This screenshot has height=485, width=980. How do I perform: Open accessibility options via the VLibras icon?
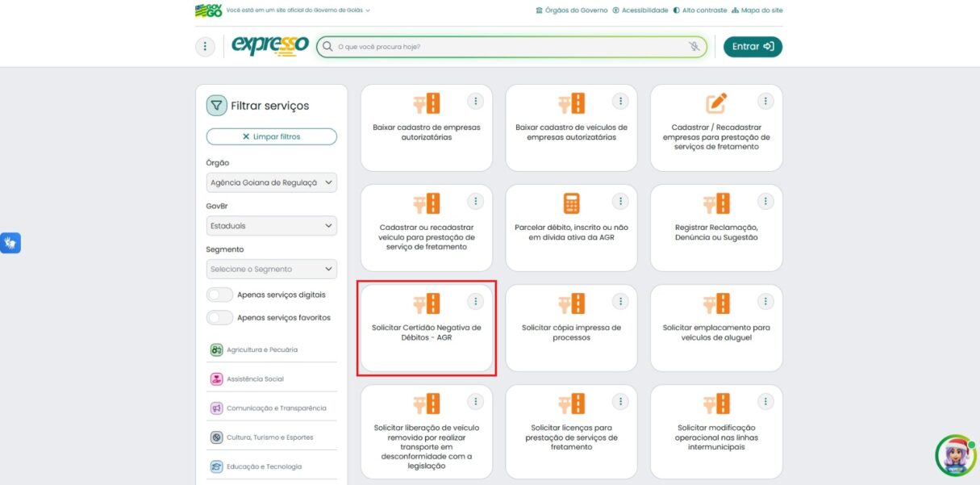tap(10, 242)
